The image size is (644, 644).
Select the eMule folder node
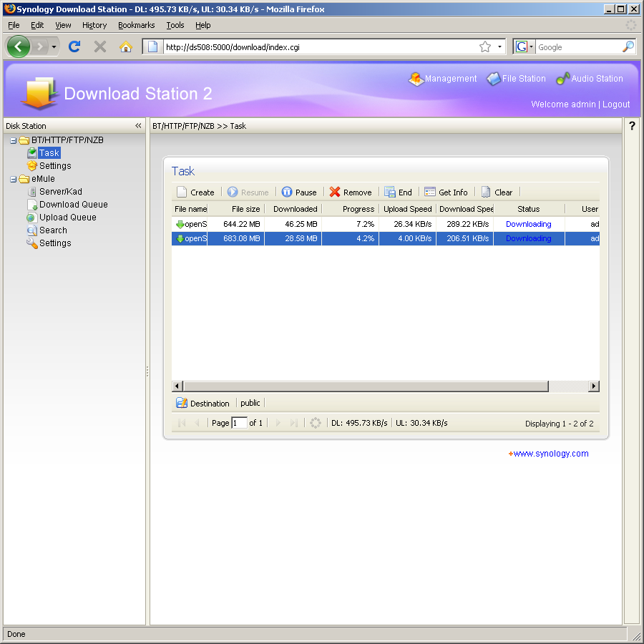pos(43,179)
